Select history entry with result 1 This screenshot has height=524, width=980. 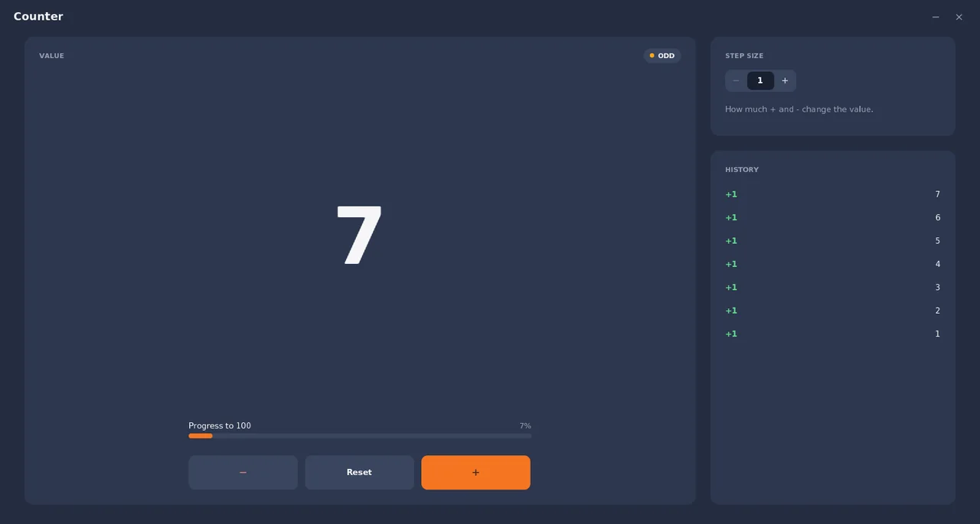point(832,334)
